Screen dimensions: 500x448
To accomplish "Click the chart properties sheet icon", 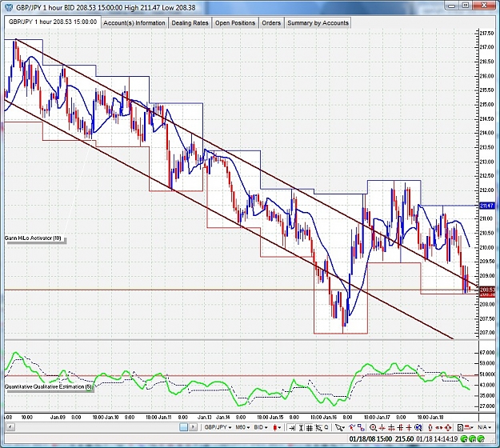I will [460, 427].
